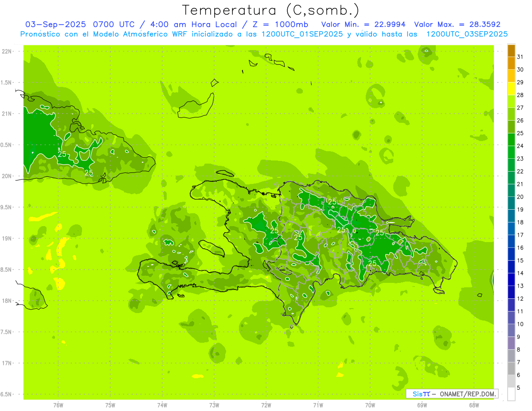Pick the dark orange swatch above 31
This screenshot has width=532, height=411.
pos(511,51)
